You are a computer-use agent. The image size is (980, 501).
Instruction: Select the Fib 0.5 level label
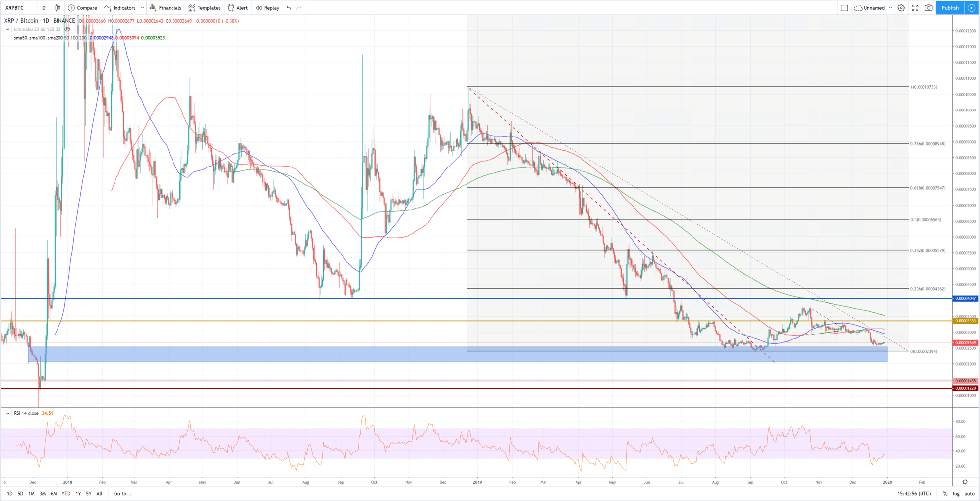coord(925,220)
